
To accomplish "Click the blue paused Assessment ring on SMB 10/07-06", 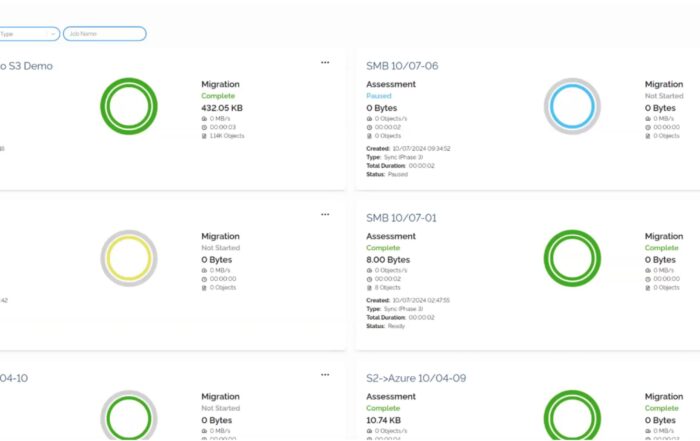I will 572,106.
